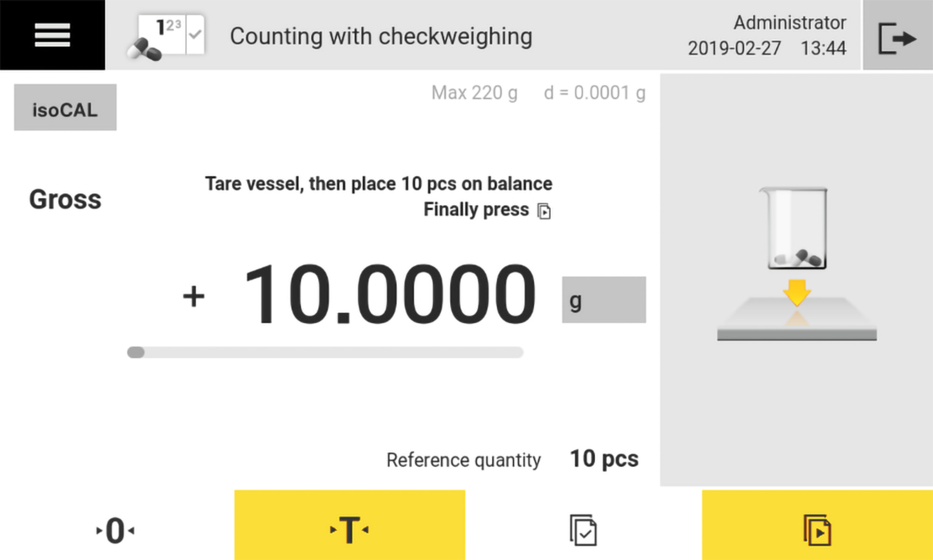The width and height of the screenshot is (933, 560).
Task: Click the date and time display
Action: 766,48
